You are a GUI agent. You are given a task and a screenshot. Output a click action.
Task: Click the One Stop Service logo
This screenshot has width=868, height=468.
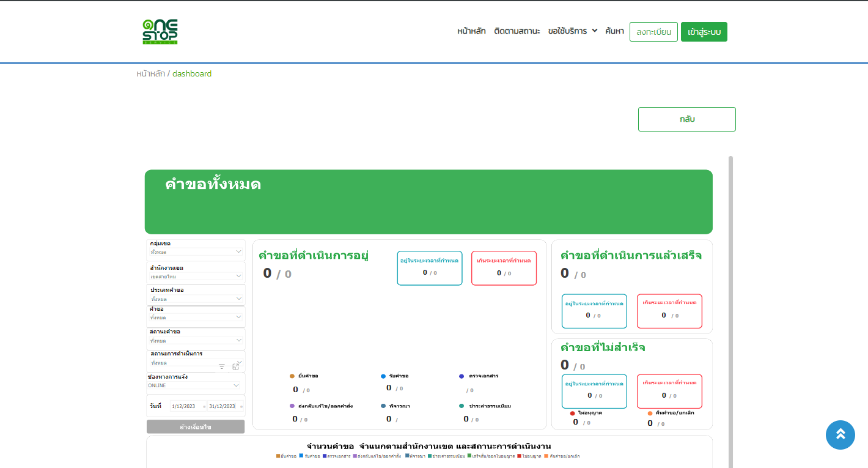pos(160,32)
